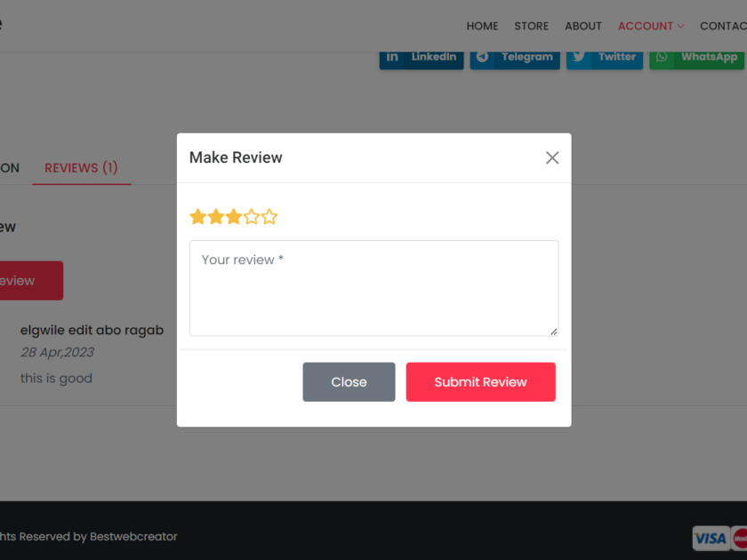Choose the third star rating
The width and height of the screenshot is (747, 560).
234,217
